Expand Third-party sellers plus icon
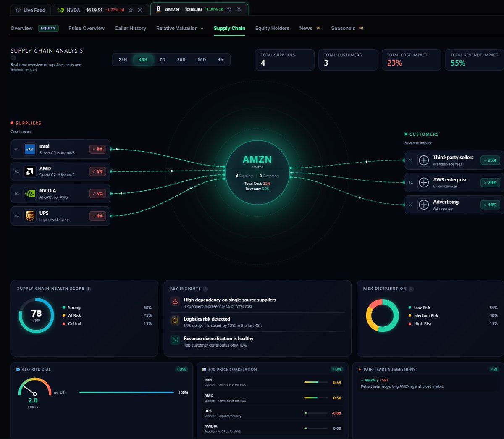504x439 pixels. pos(424,160)
